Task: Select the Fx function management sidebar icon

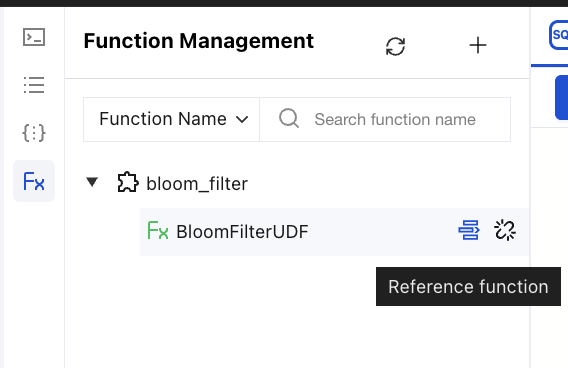Action: [x=34, y=181]
